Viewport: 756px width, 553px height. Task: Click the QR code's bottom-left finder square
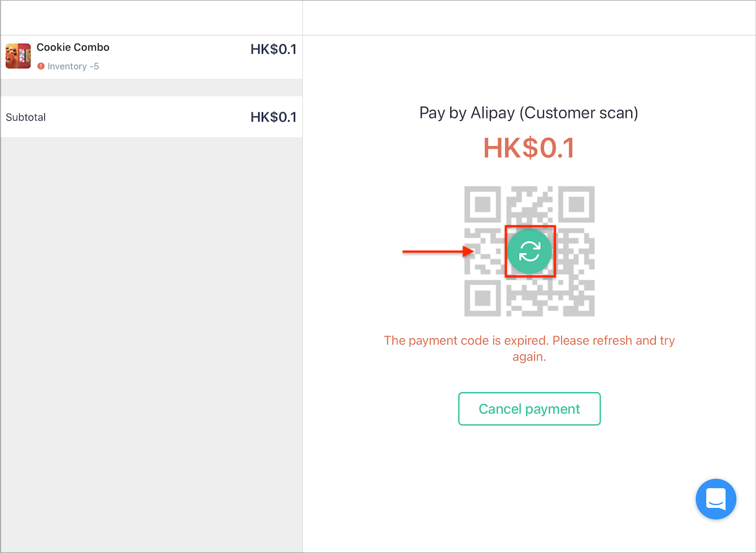coord(482,298)
